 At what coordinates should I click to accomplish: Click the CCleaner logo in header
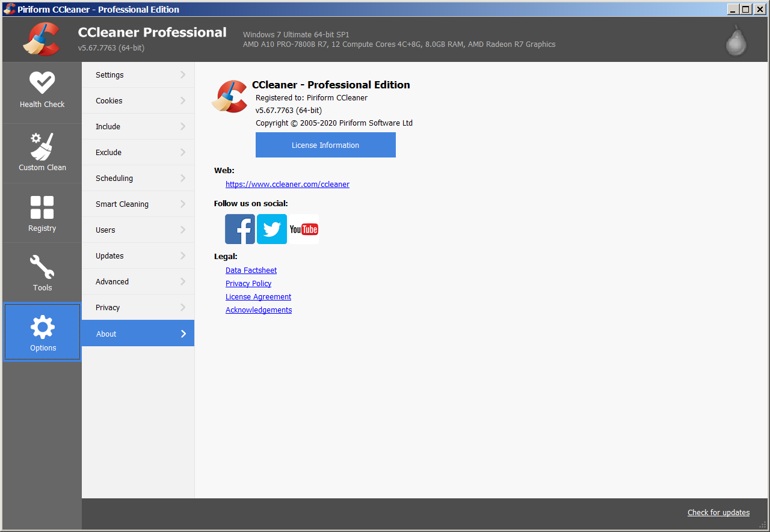[41, 38]
